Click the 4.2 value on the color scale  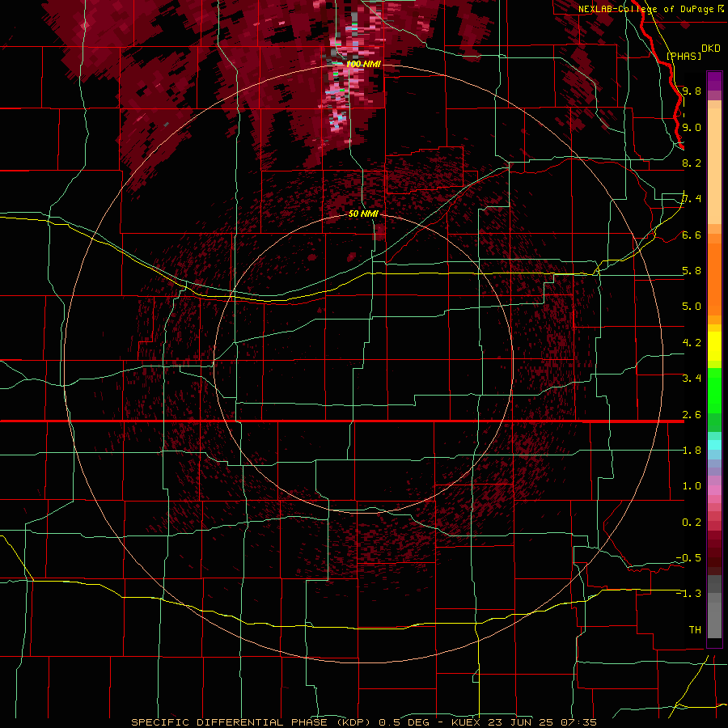pos(692,343)
